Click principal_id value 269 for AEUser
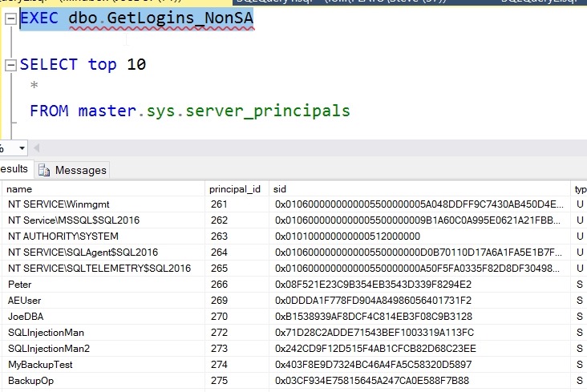This screenshot has width=587, height=392. [x=217, y=301]
